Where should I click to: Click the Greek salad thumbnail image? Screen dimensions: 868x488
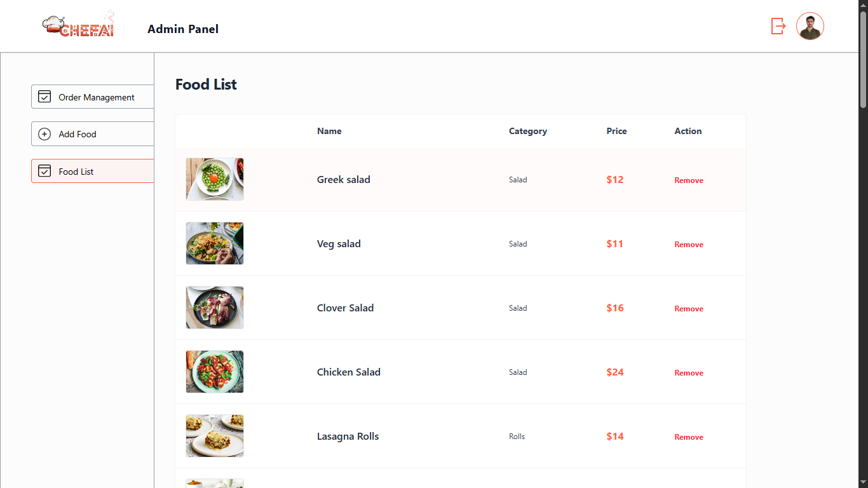point(215,179)
